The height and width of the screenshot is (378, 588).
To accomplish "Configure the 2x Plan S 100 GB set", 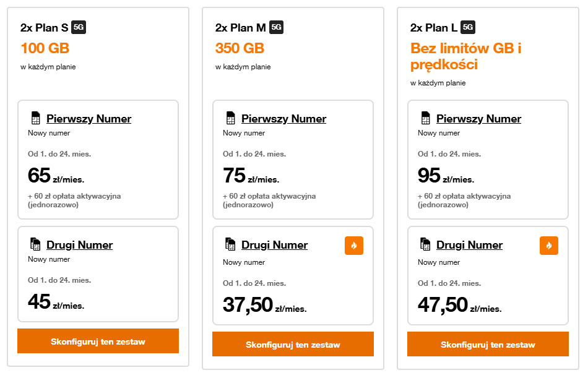I will [x=98, y=341].
